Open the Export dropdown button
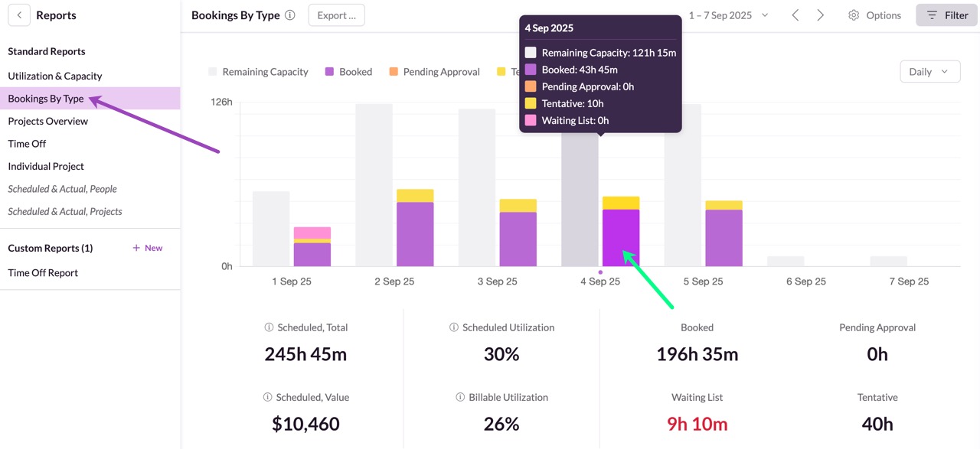 pos(336,15)
